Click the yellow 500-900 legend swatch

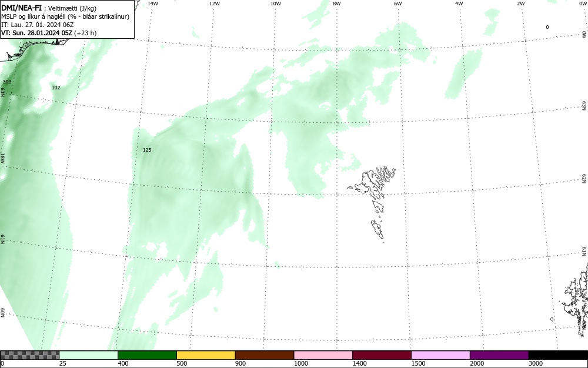click(206, 355)
